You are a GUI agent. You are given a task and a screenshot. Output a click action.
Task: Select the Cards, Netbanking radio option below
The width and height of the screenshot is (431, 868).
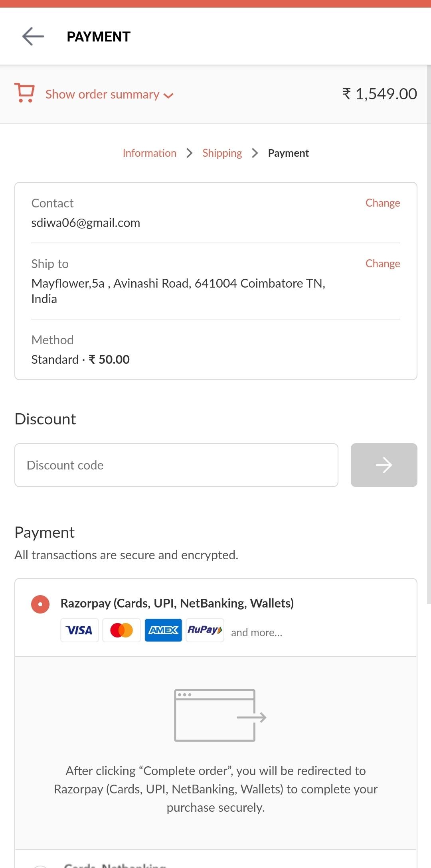click(x=40, y=866)
